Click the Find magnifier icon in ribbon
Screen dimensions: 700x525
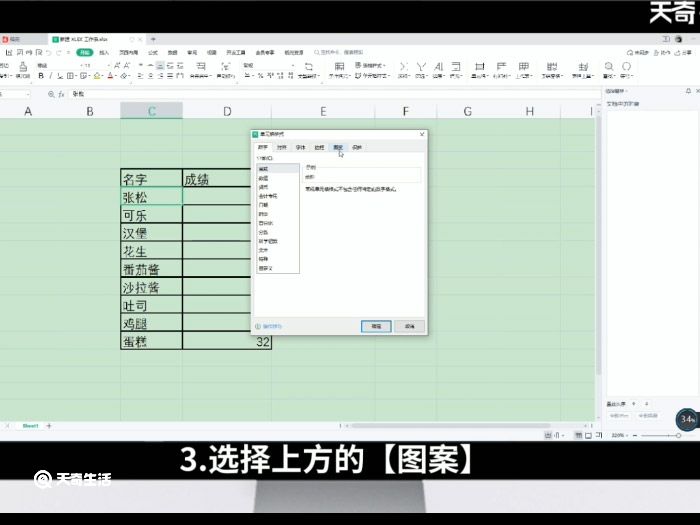pyautogui.click(x=609, y=67)
